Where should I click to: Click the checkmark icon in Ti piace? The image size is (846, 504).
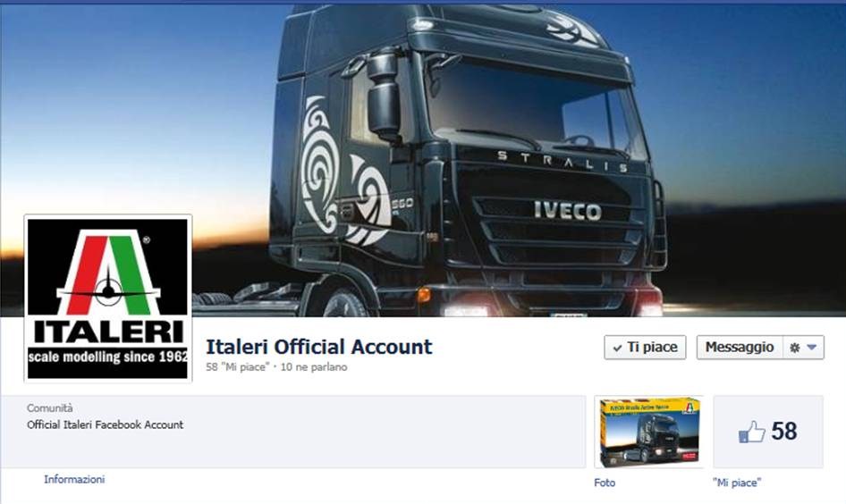[x=617, y=349]
